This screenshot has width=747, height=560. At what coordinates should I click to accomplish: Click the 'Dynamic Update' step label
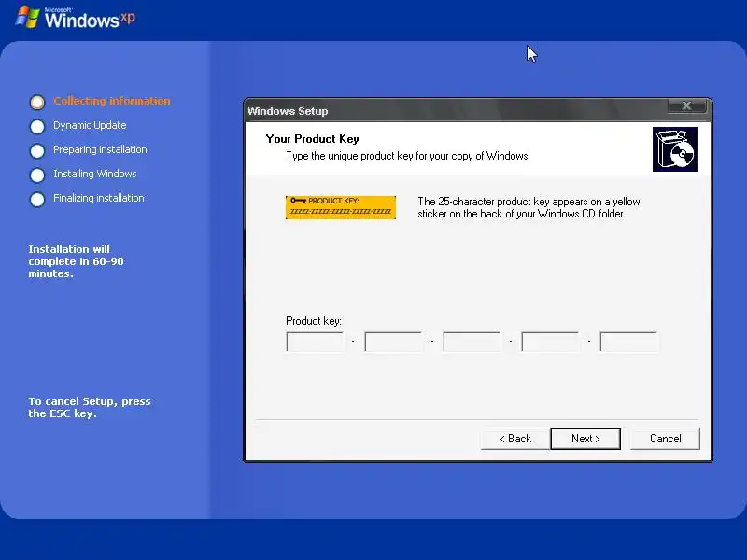tap(90, 125)
